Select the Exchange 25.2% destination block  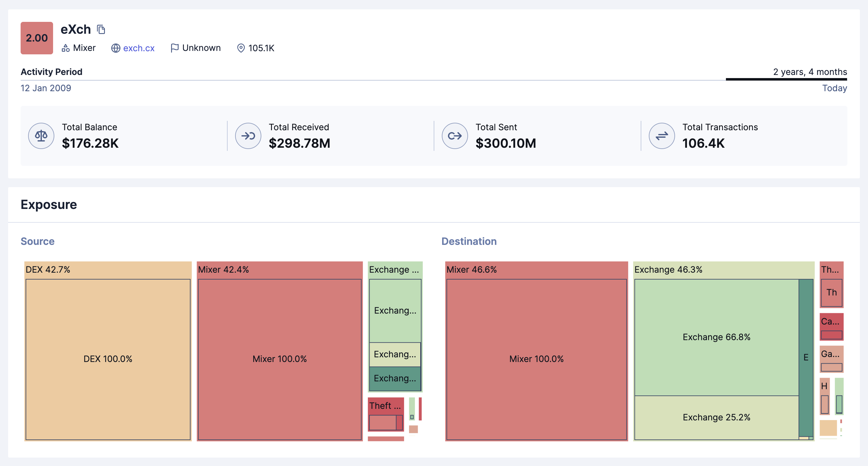coord(716,417)
